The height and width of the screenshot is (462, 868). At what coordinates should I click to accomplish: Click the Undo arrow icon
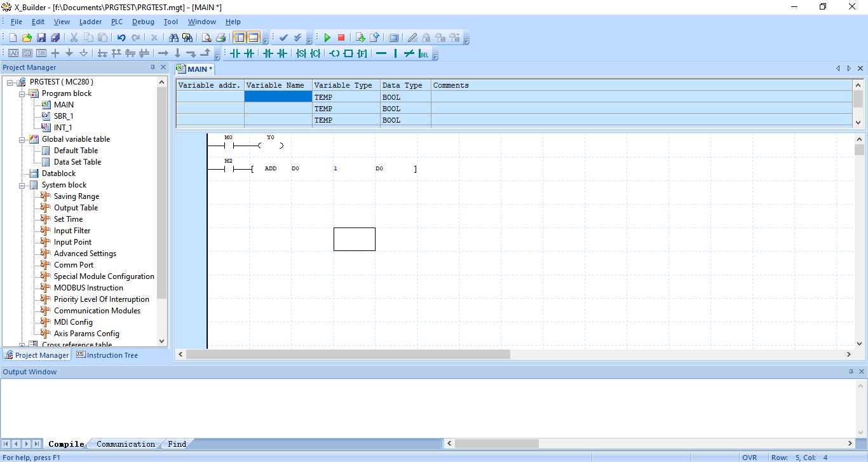pyautogui.click(x=121, y=38)
